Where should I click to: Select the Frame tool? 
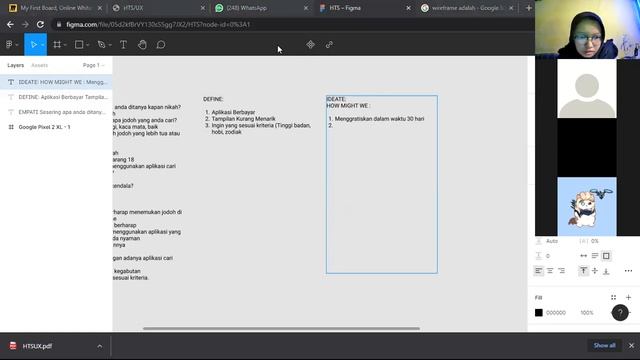(57, 44)
